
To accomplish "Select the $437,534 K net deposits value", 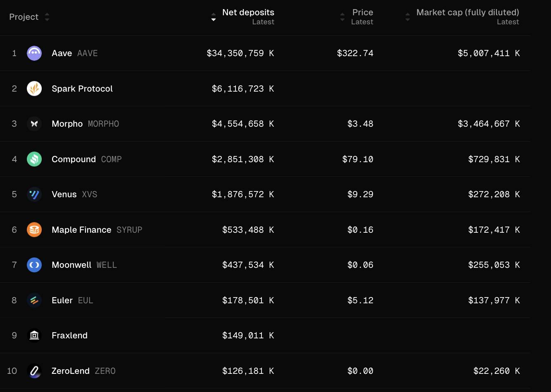I will [248, 265].
